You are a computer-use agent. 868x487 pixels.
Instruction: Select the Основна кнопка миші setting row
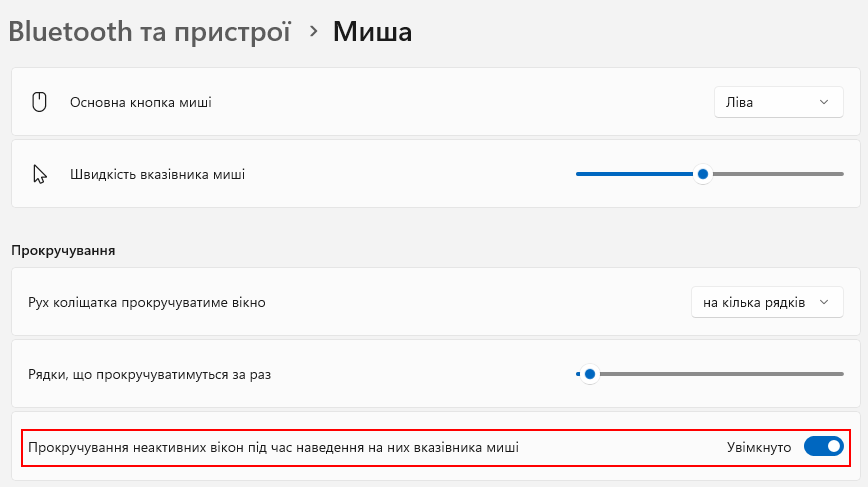pyautogui.click(x=436, y=102)
